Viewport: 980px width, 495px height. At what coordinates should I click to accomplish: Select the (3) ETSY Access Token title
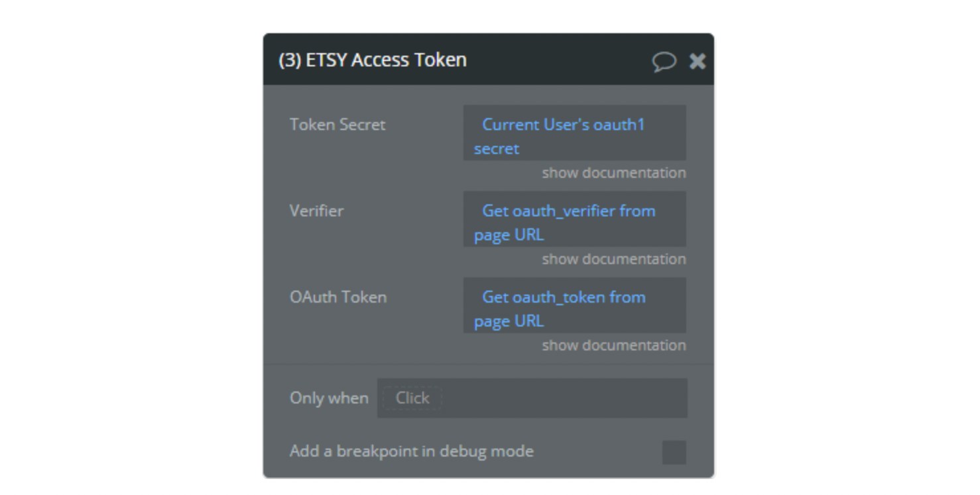pyautogui.click(x=373, y=60)
